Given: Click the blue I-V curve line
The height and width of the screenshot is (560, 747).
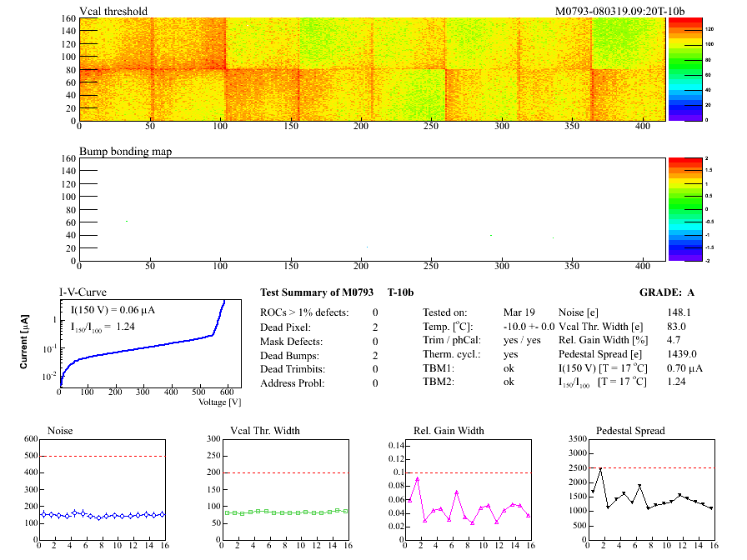Looking at the screenshot, I should (150, 350).
